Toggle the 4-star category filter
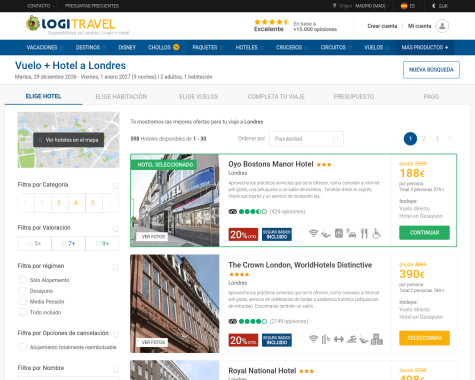 coord(77,203)
